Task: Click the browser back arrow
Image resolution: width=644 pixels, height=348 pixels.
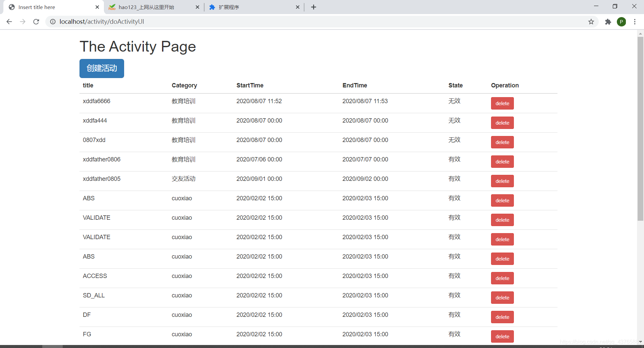Action: 9,21
